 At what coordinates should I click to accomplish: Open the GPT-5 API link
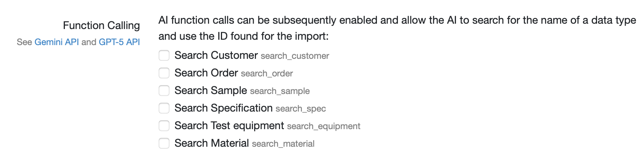coord(119,42)
